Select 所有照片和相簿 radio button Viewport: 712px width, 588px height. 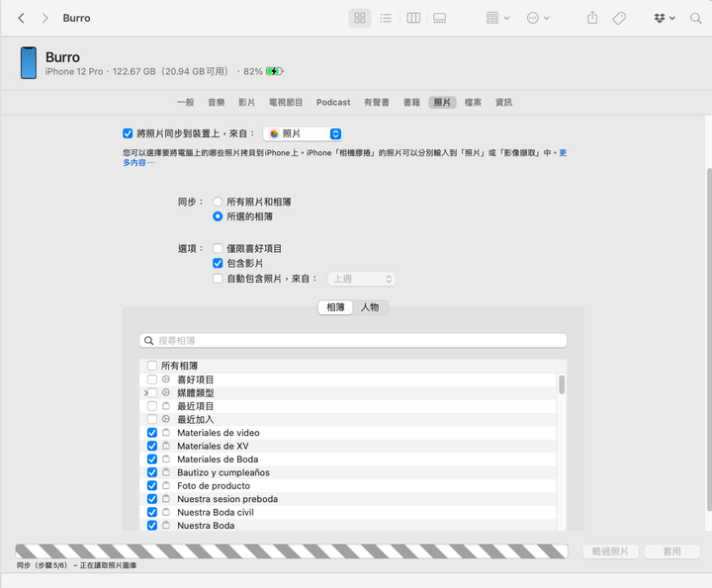[218, 202]
